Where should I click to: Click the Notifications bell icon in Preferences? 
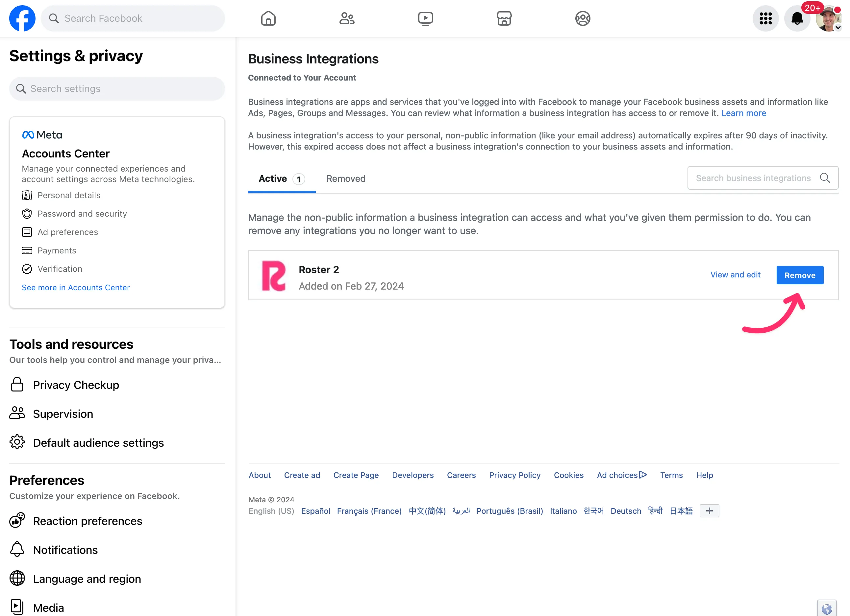pos(17,549)
